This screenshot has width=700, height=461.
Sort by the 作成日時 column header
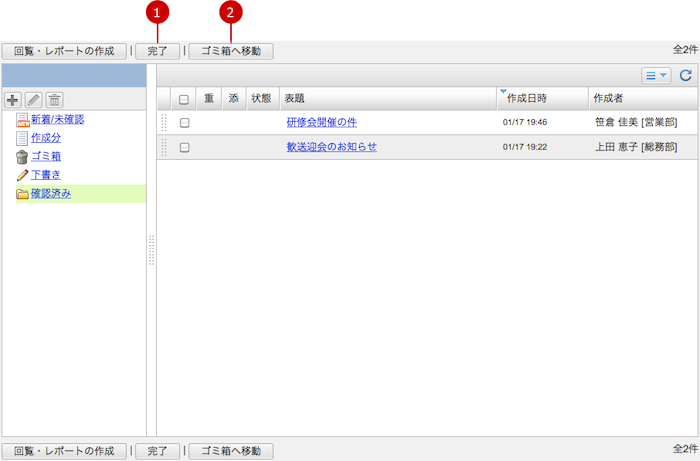pos(543,99)
